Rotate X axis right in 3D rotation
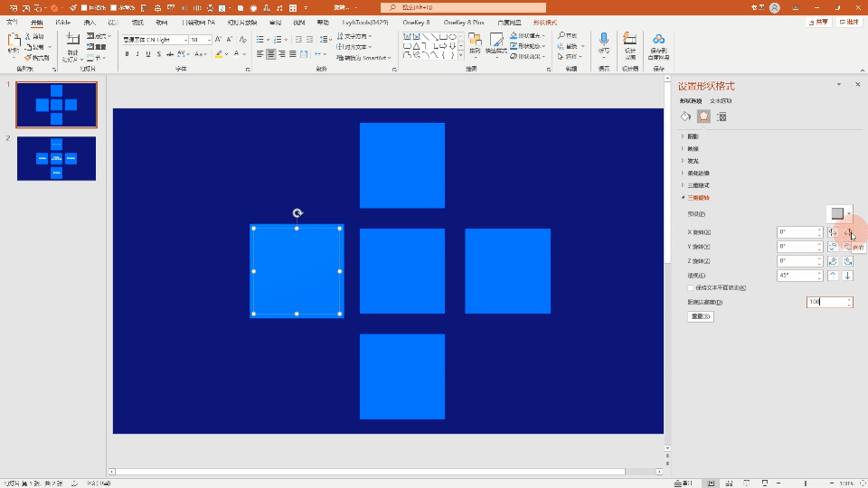This screenshot has height=488, width=868. point(847,232)
